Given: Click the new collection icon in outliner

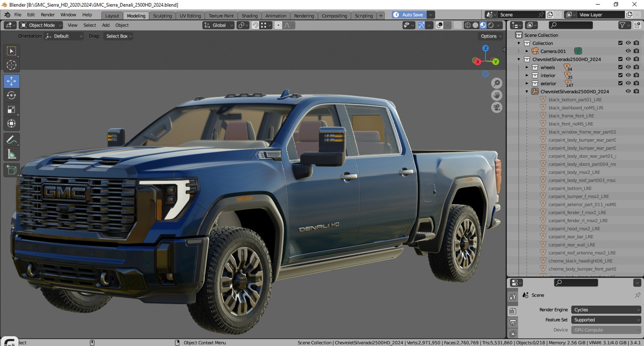Looking at the screenshot, I should [x=637, y=25].
